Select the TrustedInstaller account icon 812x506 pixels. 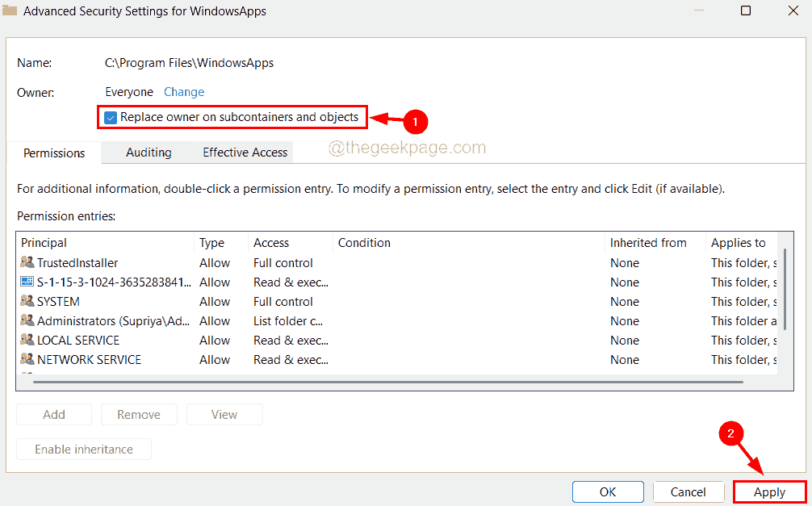pos(27,262)
